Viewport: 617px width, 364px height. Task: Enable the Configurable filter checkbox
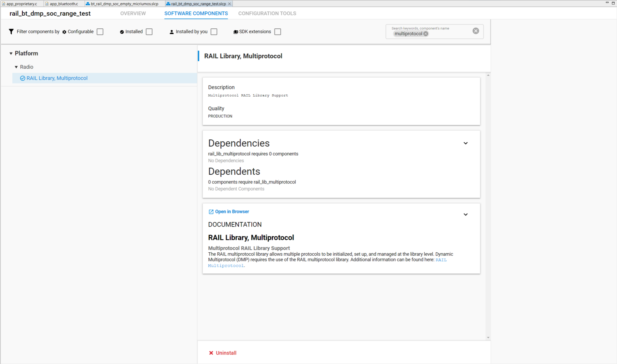[x=100, y=32]
